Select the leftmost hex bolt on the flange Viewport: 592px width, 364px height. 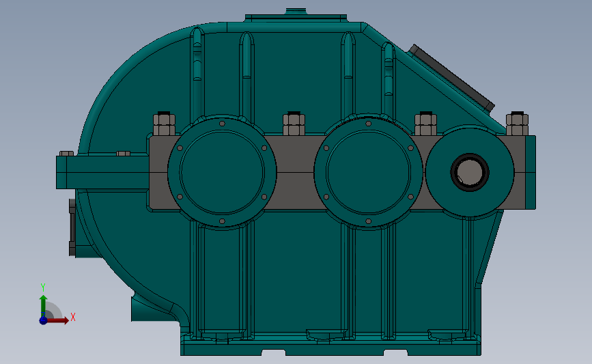165,124
